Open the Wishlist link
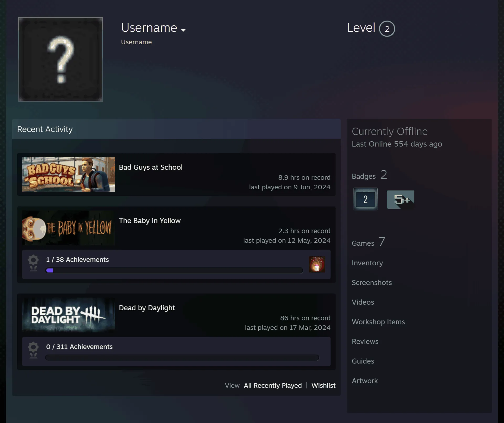 coord(323,385)
